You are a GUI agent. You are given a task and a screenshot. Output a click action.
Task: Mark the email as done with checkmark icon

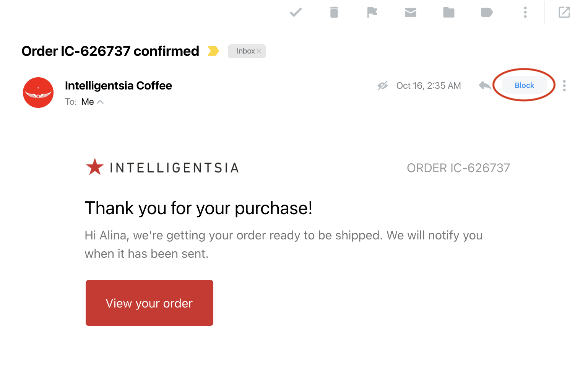tap(296, 13)
